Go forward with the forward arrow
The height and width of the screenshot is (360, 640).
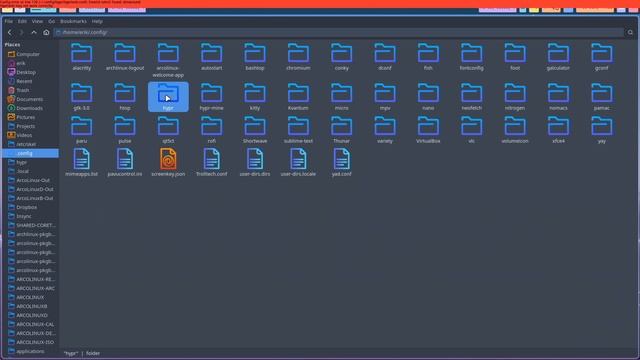pos(22,32)
